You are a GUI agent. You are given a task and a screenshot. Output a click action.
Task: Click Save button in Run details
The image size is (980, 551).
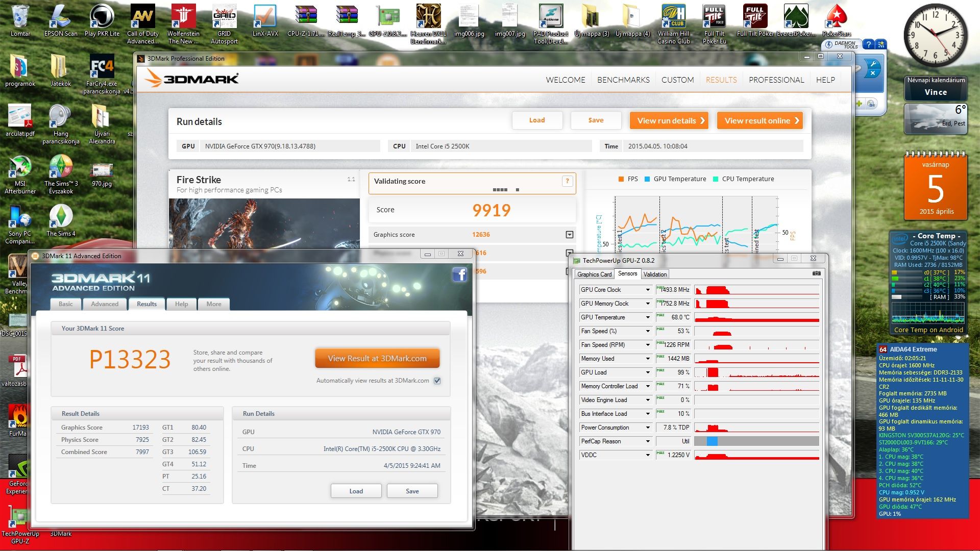tap(596, 120)
